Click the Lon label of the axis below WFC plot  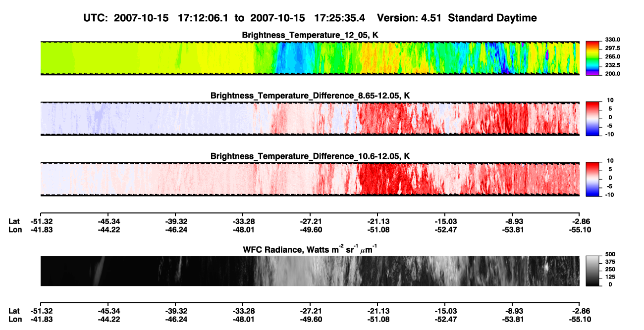pyautogui.click(x=15, y=320)
